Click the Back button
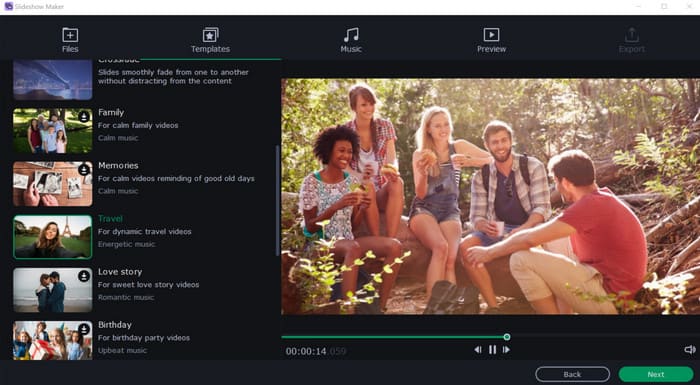The height and width of the screenshot is (385, 700). 572,374
